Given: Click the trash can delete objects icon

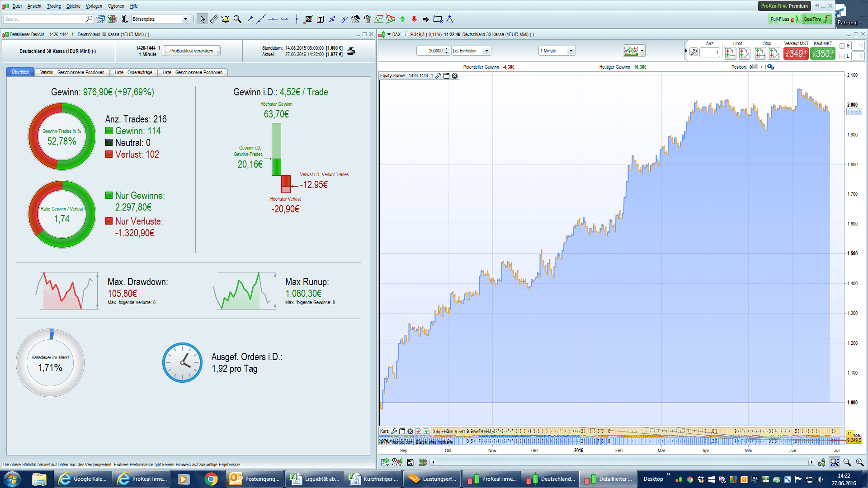Looking at the screenshot, I should coord(367,19).
